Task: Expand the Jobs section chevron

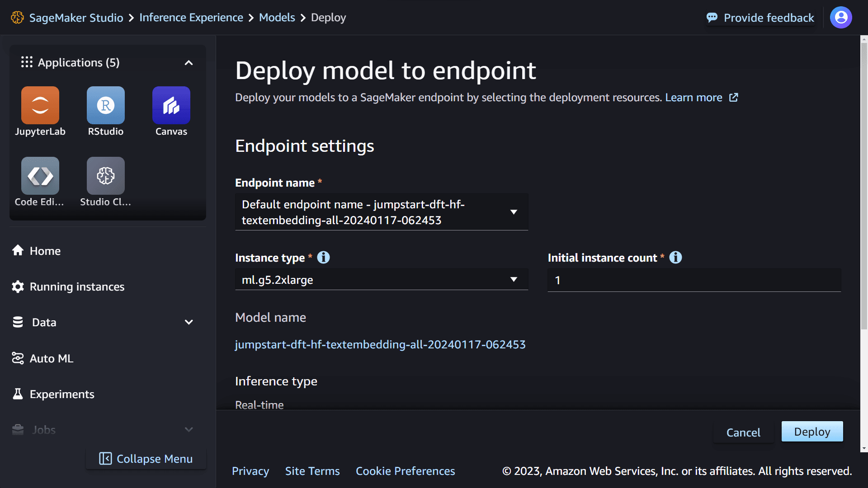Action: pos(189,430)
